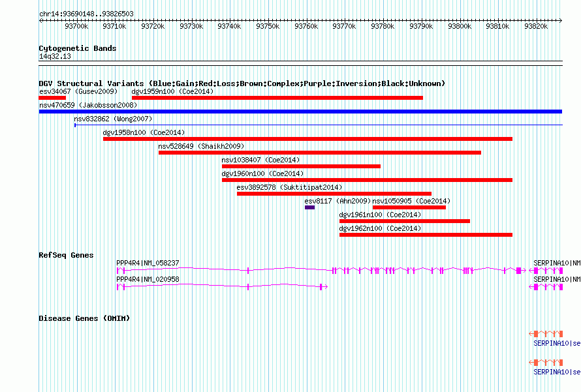The image size is (581, 392).
Task: Select the dgv1958n100 (Coe2014) variant label
Action: point(144,132)
